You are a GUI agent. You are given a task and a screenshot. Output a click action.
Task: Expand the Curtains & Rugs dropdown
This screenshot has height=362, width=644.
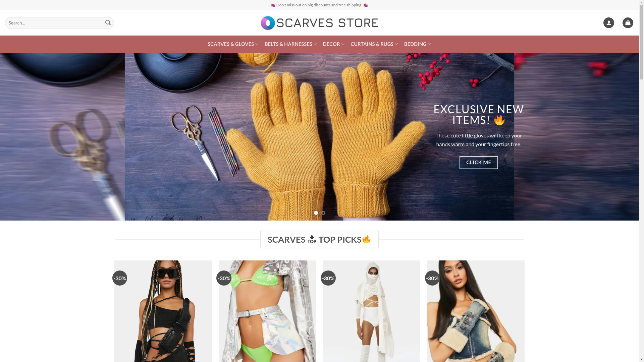(374, 44)
